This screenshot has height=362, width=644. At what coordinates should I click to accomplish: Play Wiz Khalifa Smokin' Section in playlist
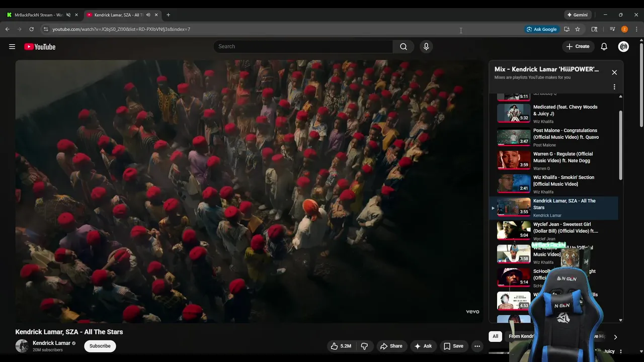point(553,184)
